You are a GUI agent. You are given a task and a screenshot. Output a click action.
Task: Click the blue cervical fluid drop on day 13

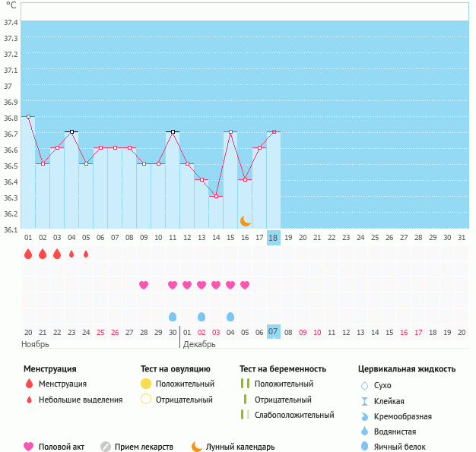coord(202,316)
